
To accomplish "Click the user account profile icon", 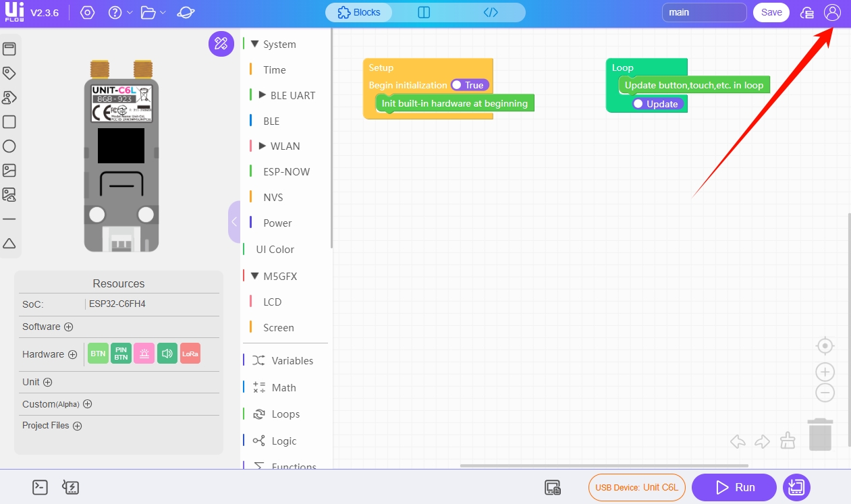I will coord(832,12).
